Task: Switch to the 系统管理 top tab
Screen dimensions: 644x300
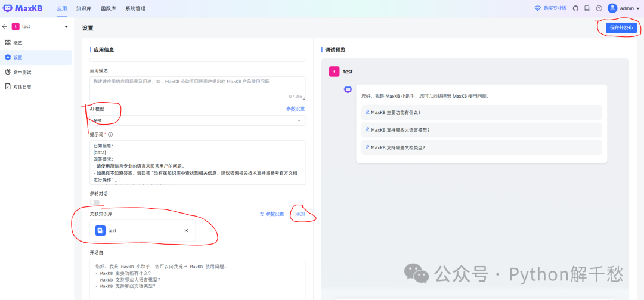Action: coord(135,8)
